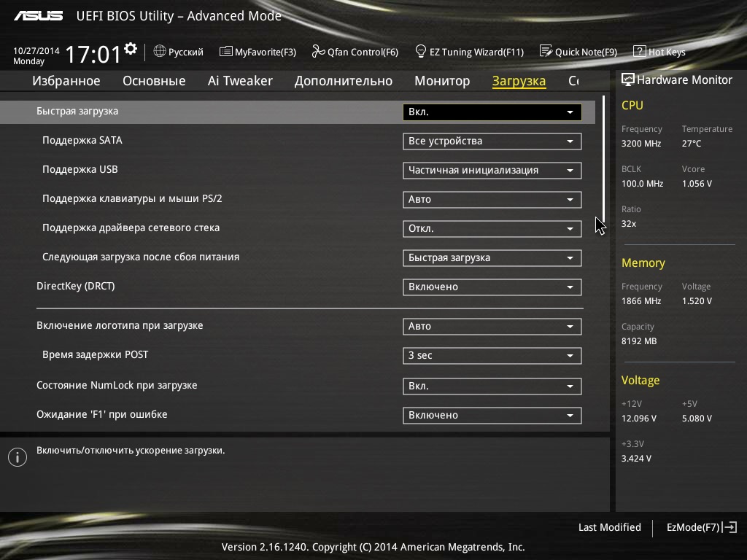Launch EZ Tuning Wizard(F11)
The width and height of the screenshot is (747, 560).
470,52
